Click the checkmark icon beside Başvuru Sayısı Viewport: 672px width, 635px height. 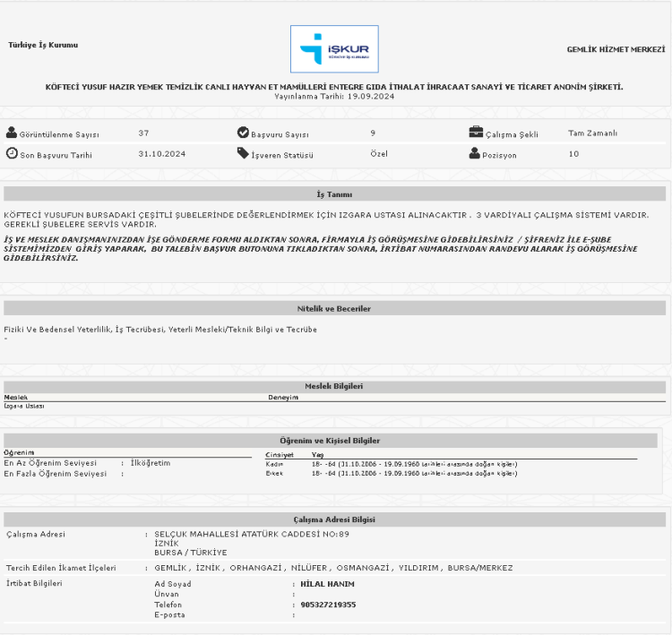[x=243, y=133]
